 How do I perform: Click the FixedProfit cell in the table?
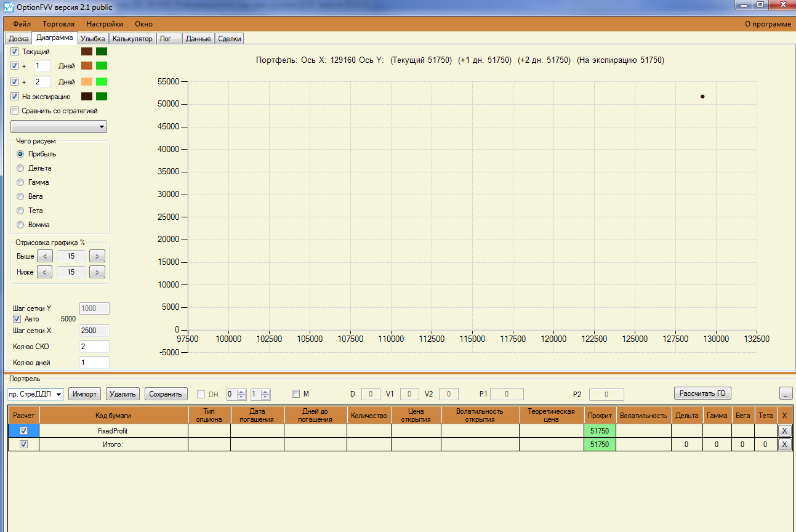tap(113, 431)
